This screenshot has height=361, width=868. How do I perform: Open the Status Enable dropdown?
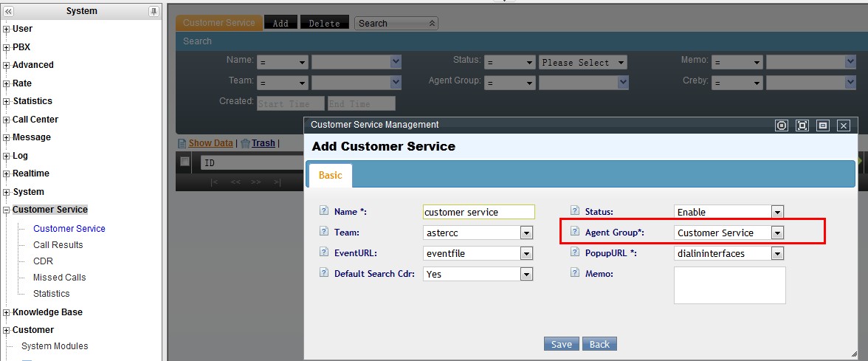776,213
